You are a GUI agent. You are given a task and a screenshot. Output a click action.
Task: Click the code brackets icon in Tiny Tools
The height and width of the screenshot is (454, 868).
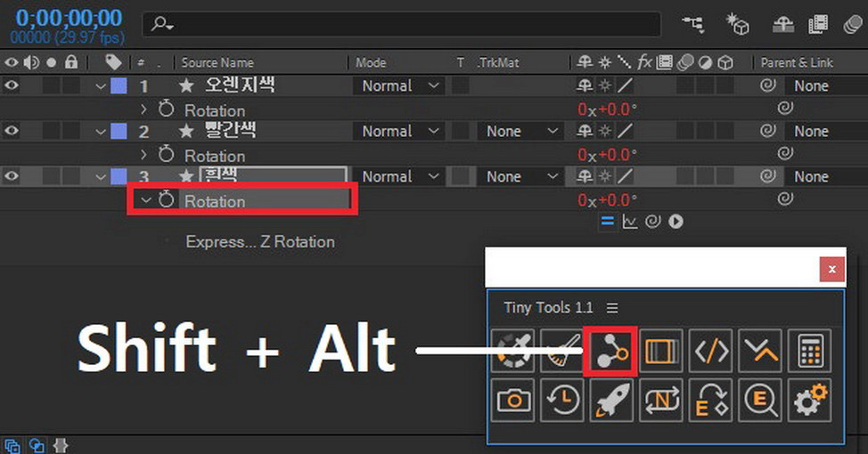tap(711, 351)
